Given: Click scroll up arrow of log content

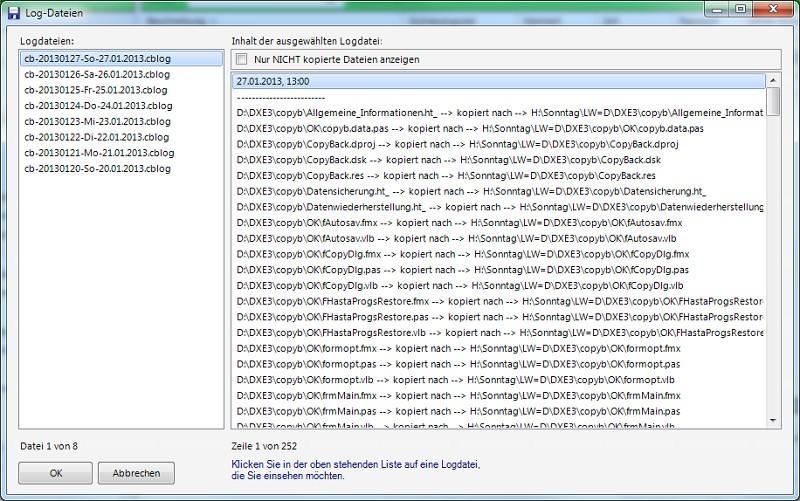Looking at the screenshot, I should coord(773,80).
